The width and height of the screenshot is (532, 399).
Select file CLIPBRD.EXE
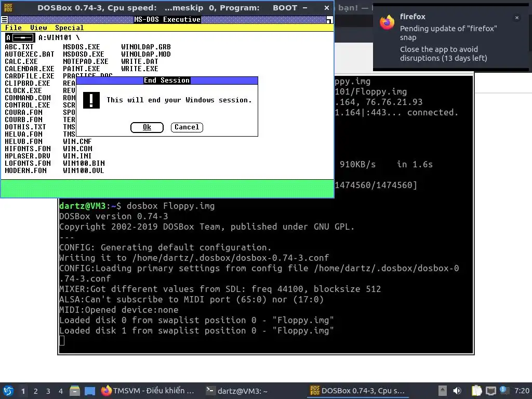[28, 84]
